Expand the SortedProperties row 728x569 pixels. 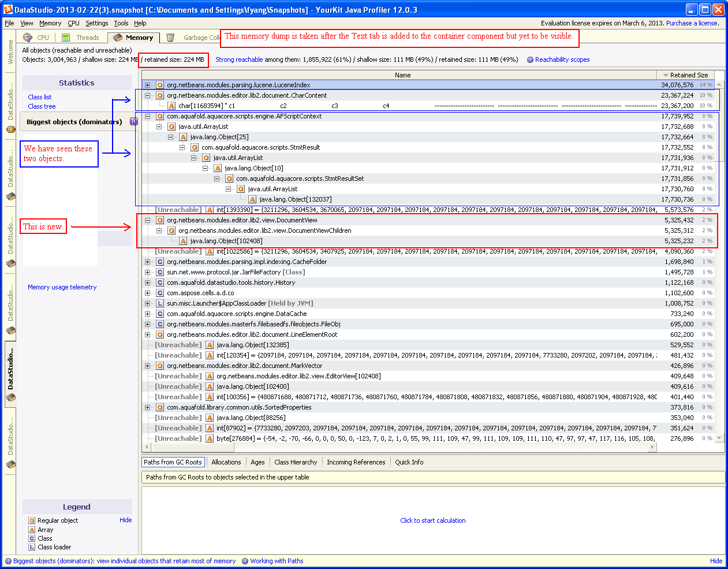point(147,407)
